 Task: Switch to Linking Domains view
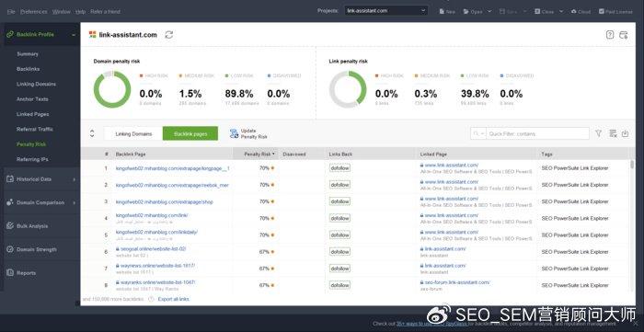[133, 133]
